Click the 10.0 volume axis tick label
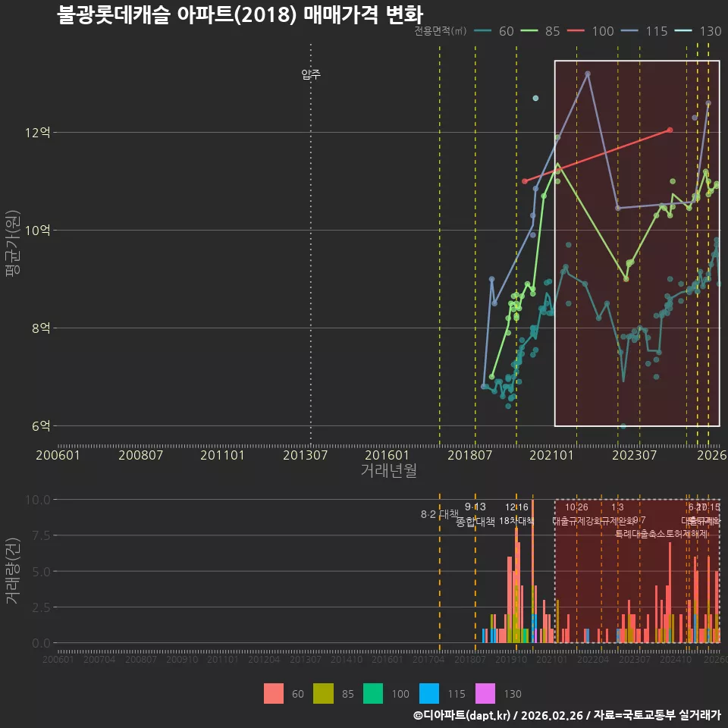728x728 pixels. [38, 500]
